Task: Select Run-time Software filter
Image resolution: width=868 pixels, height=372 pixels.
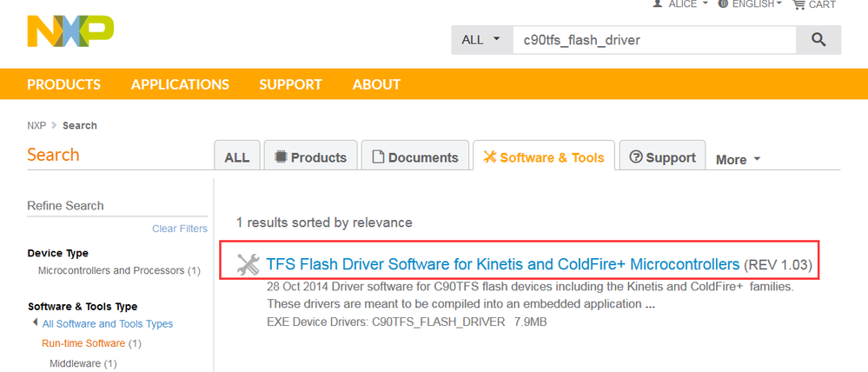Action: [91, 344]
